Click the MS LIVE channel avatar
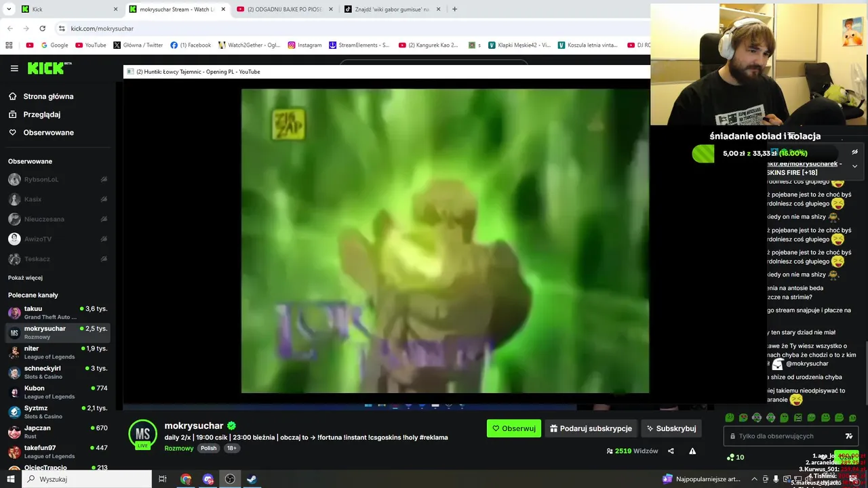The image size is (868, 488). point(142,434)
